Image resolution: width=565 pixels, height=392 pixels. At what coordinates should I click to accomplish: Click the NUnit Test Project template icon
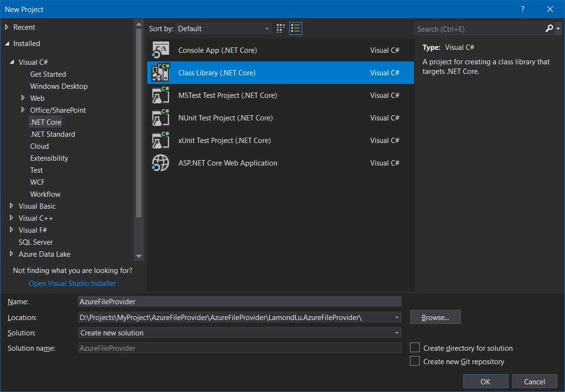[160, 118]
